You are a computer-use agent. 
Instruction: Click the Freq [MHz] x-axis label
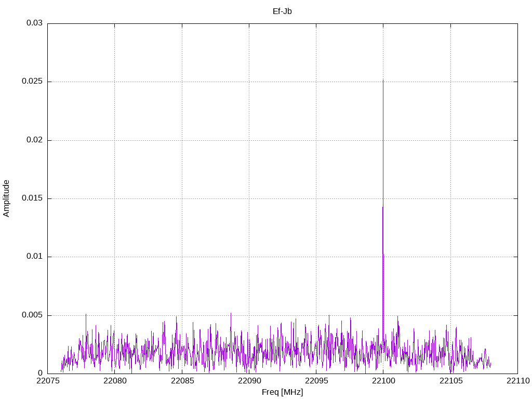click(x=282, y=392)
